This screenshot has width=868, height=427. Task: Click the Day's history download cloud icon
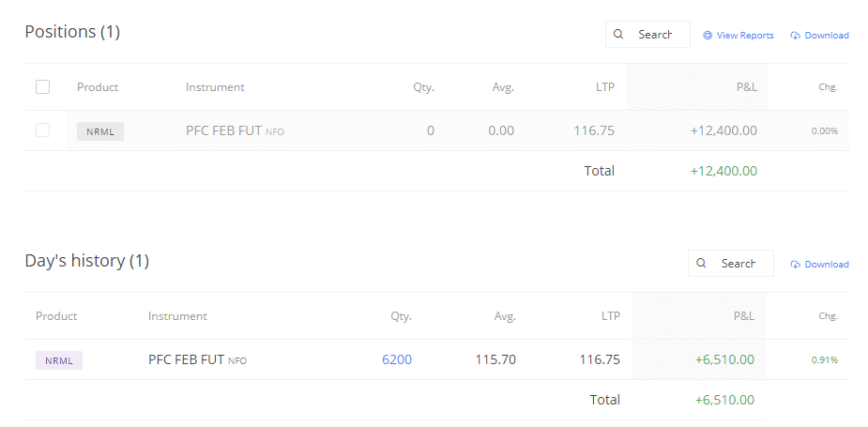coord(796,264)
